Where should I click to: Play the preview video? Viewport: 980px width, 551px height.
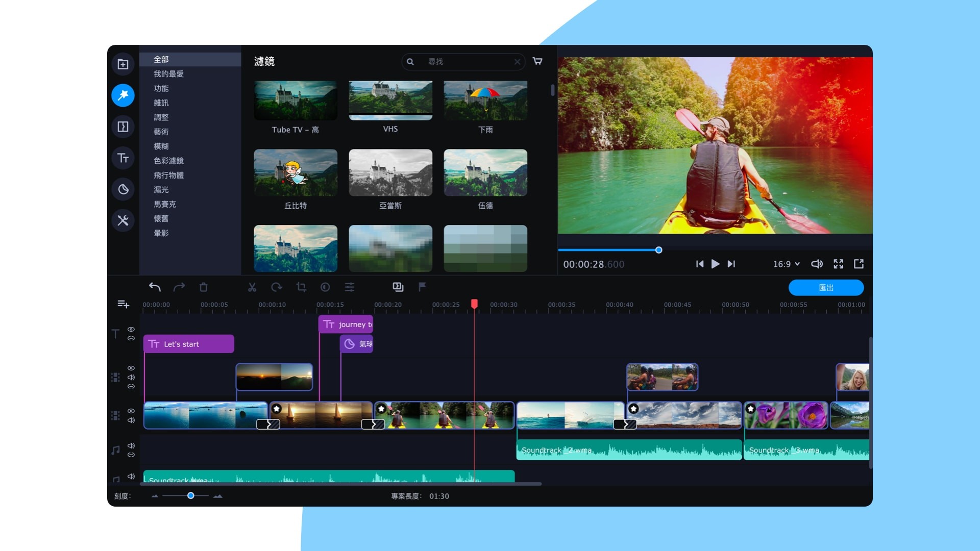(715, 264)
